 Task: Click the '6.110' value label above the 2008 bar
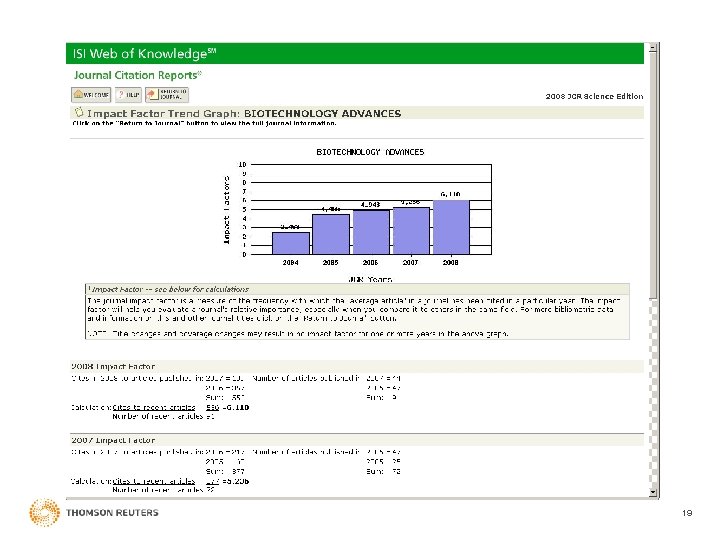click(x=450, y=194)
